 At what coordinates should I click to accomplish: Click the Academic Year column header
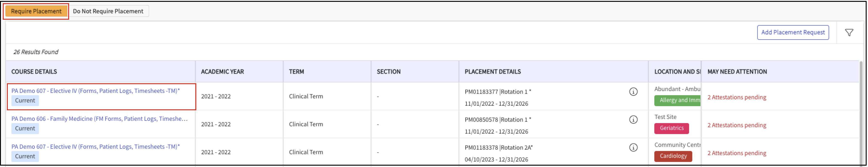pos(222,72)
